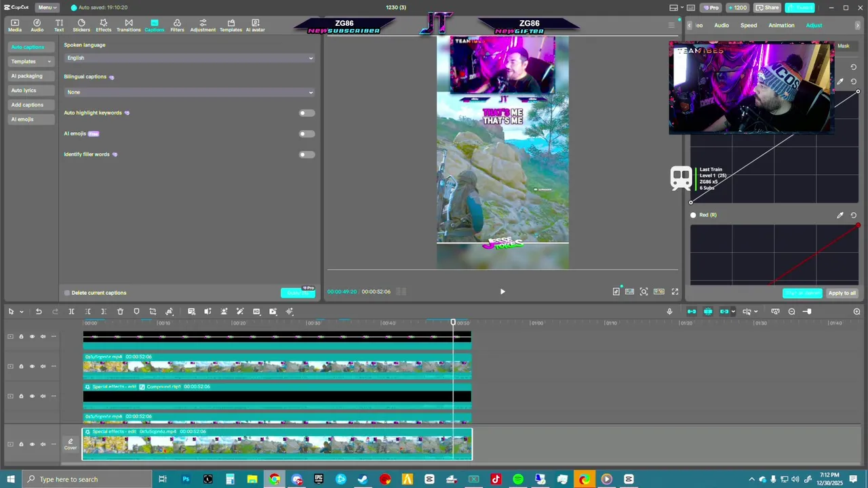
Task: Click the Undo arrow in timeline toolbar
Action: 39,312
